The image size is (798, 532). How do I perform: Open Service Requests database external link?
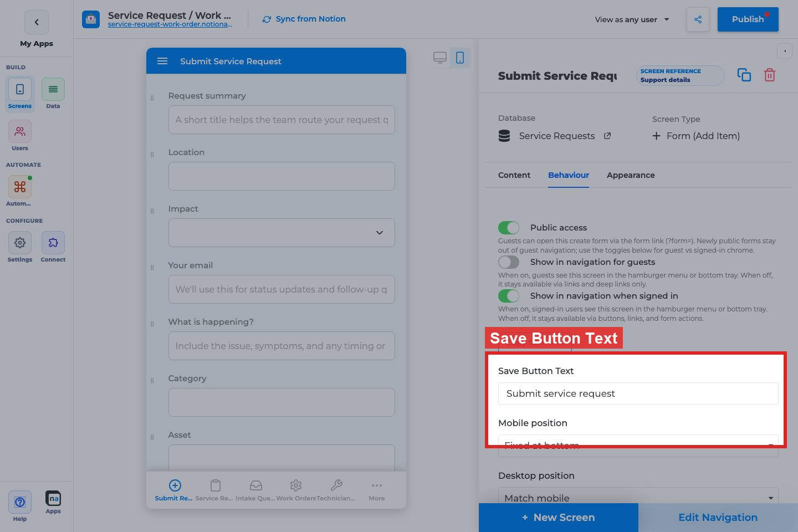click(x=607, y=136)
